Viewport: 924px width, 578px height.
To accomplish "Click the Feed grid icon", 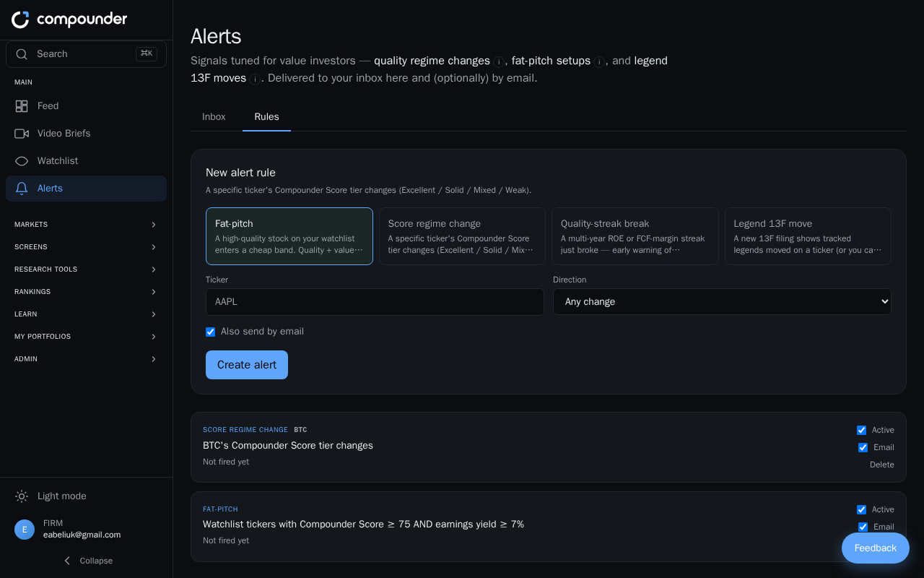I will coord(22,106).
